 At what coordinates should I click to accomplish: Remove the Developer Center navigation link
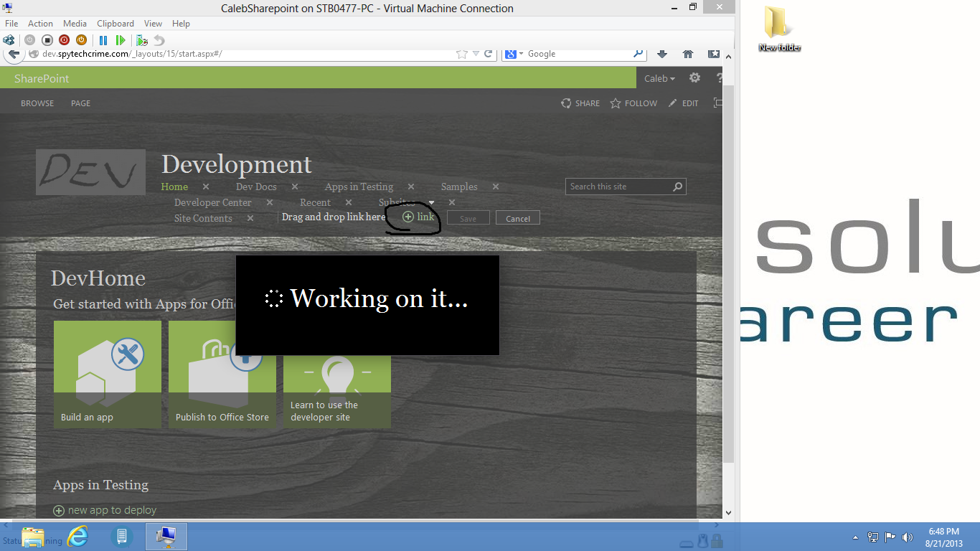(x=269, y=202)
